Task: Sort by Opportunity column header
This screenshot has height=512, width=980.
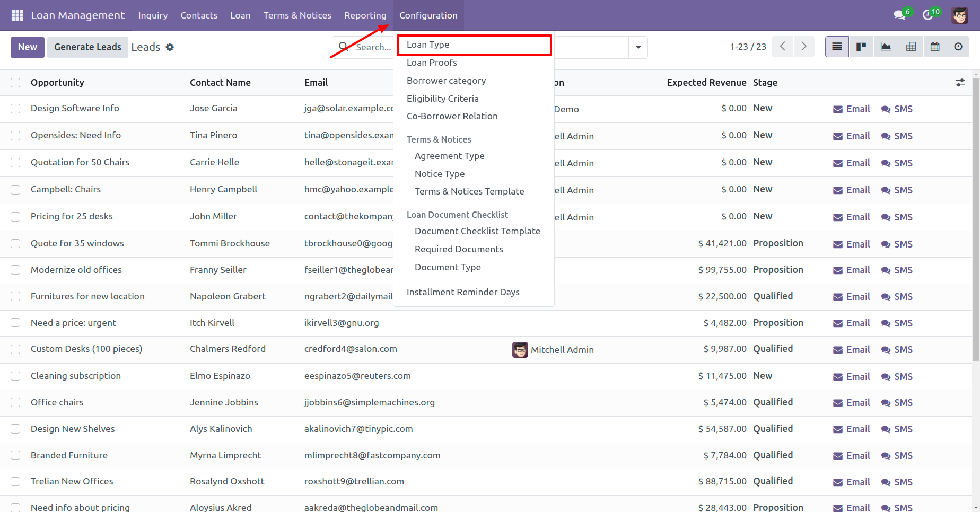Action: [57, 83]
